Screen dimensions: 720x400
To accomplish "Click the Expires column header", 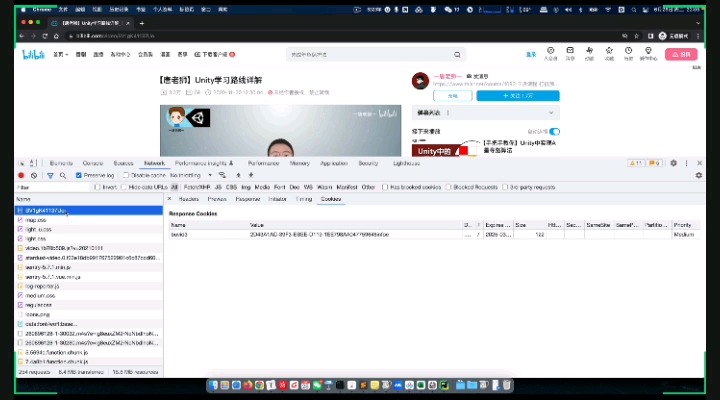I will [498, 225].
